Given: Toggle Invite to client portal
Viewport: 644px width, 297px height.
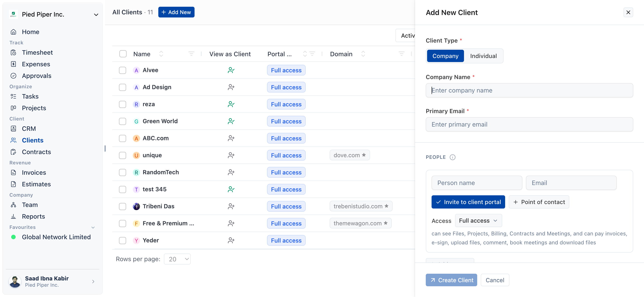Looking at the screenshot, I should click(x=468, y=202).
